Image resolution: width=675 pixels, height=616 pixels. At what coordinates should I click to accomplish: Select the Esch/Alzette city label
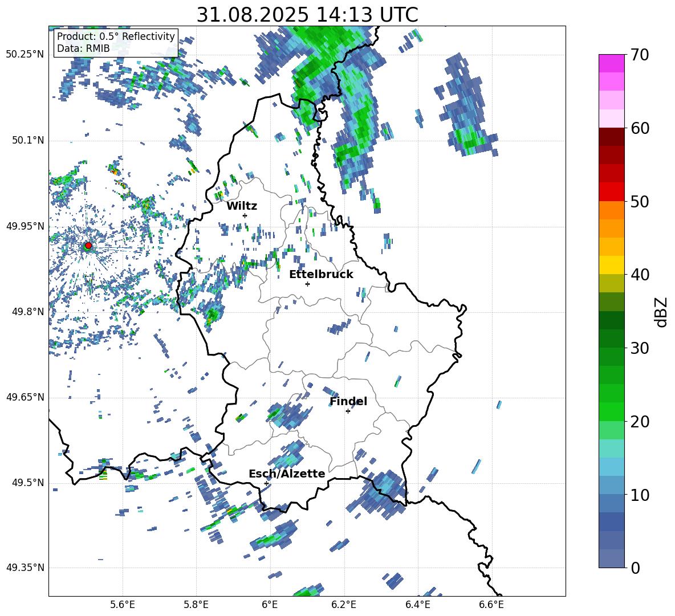pos(287,474)
